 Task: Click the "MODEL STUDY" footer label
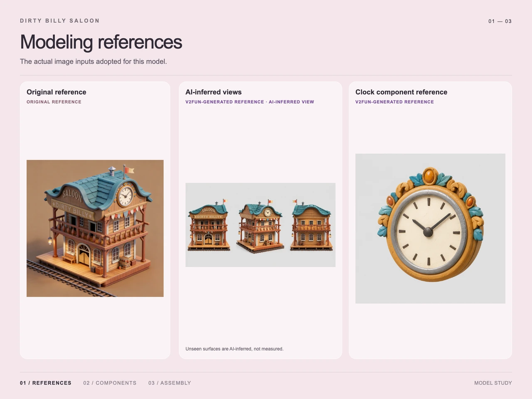493,383
